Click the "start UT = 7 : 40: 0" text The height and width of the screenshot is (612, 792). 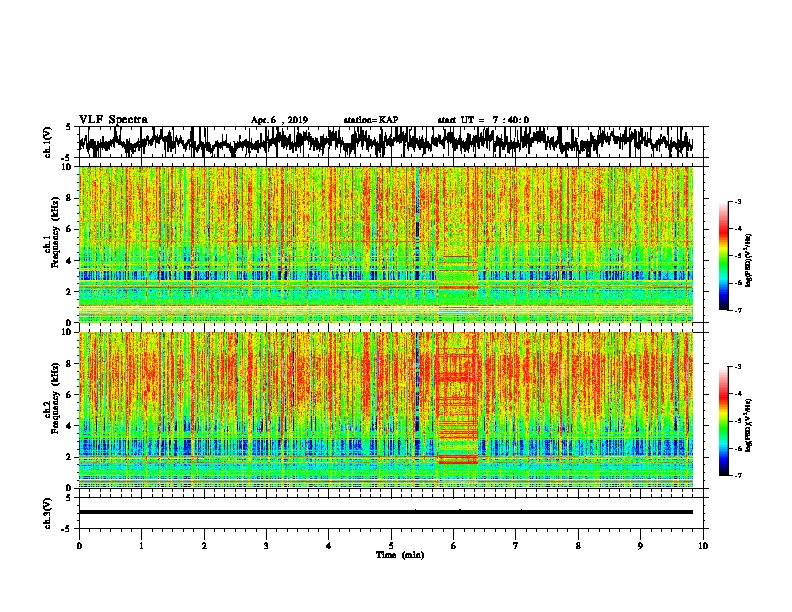pyautogui.click(x=483, y=120)
